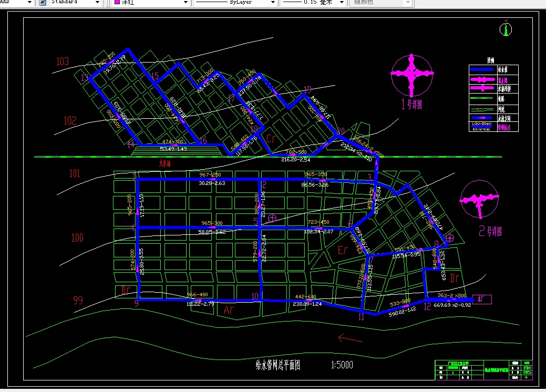
Task: Select the zone label 'Cr'
Action: [271, 139]
